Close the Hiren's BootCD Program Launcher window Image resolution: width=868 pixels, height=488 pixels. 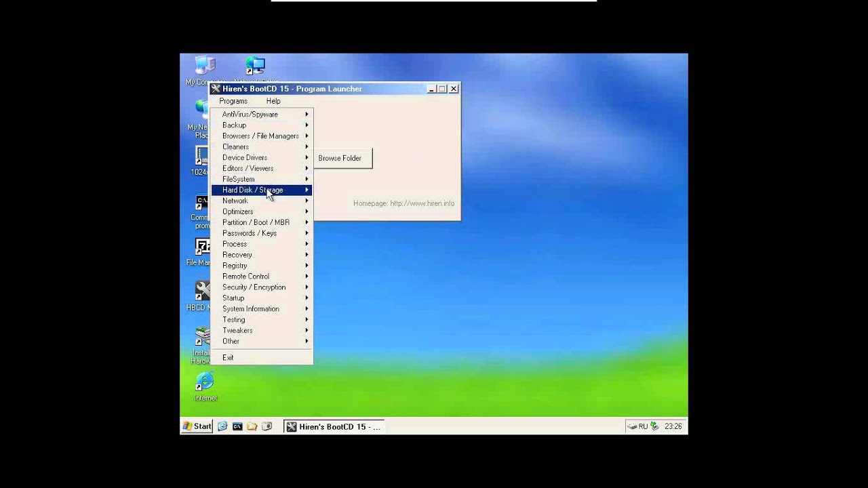[454, 89]
